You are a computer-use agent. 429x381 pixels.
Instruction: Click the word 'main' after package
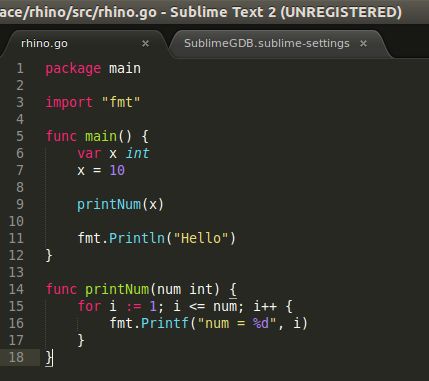click(125, 68)
